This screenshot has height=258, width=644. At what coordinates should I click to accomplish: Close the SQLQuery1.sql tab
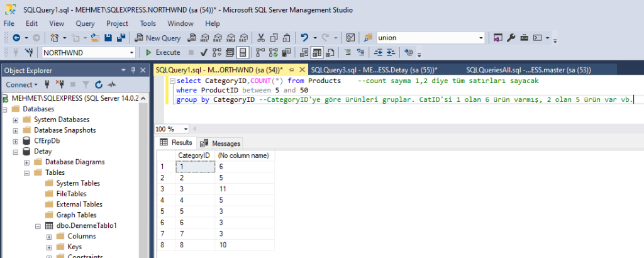coord(302,70)
